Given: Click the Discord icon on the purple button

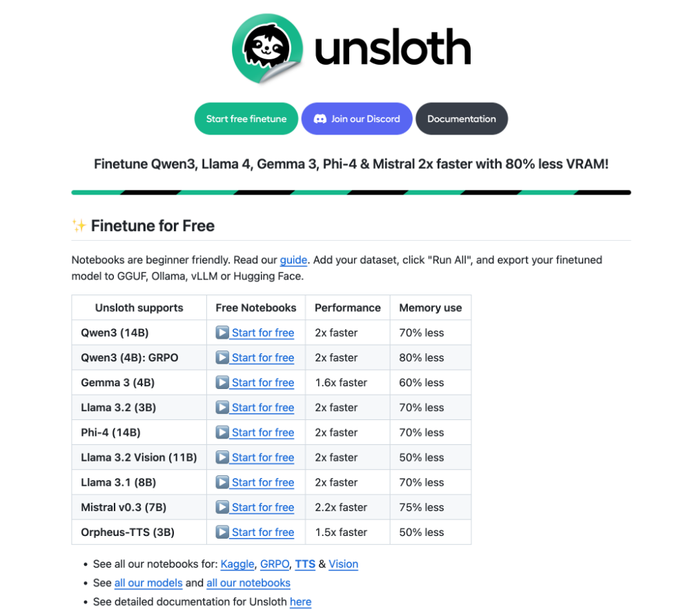Looking at the screenshot, I should [320, 118].
